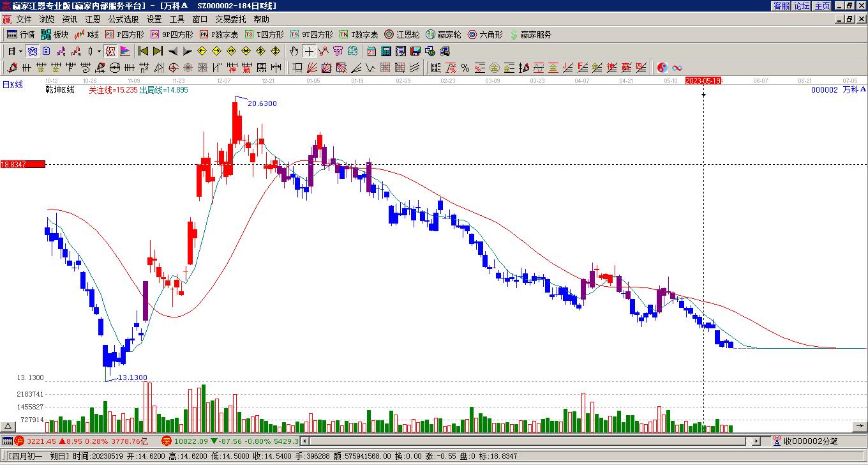The image size is (868, 465).
Task: Click the floppy disk save icon
Action: click(415, 51)
